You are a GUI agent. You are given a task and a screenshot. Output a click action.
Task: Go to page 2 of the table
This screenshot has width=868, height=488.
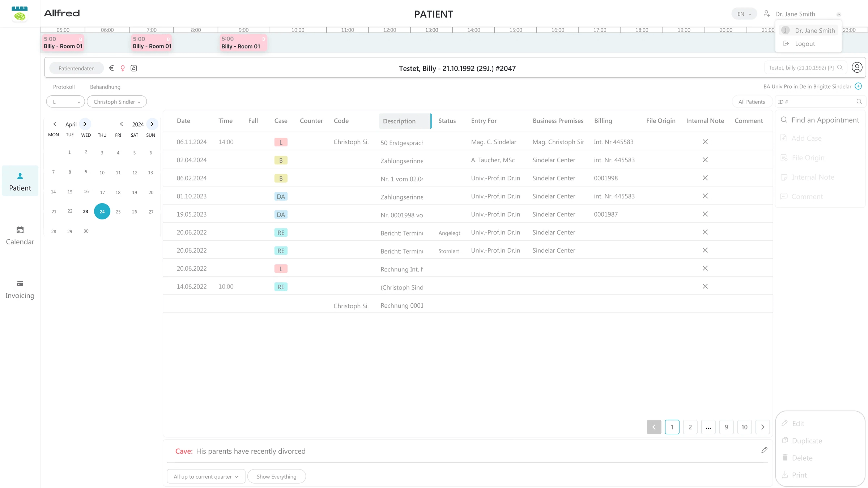tap(690, 427)
